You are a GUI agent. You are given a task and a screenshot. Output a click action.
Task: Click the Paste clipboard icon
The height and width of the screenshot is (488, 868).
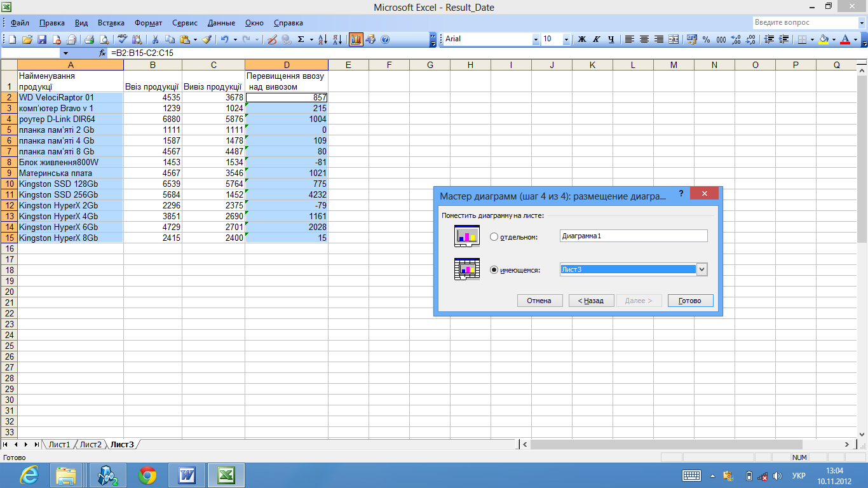185,39
